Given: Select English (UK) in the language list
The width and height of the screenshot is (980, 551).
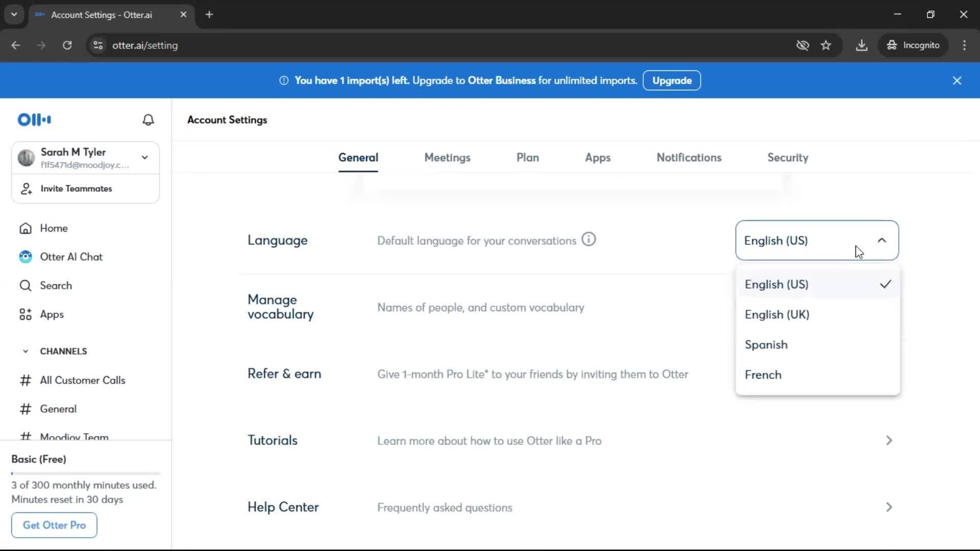Looking at the screenshot, I should [x=817, y=314].
